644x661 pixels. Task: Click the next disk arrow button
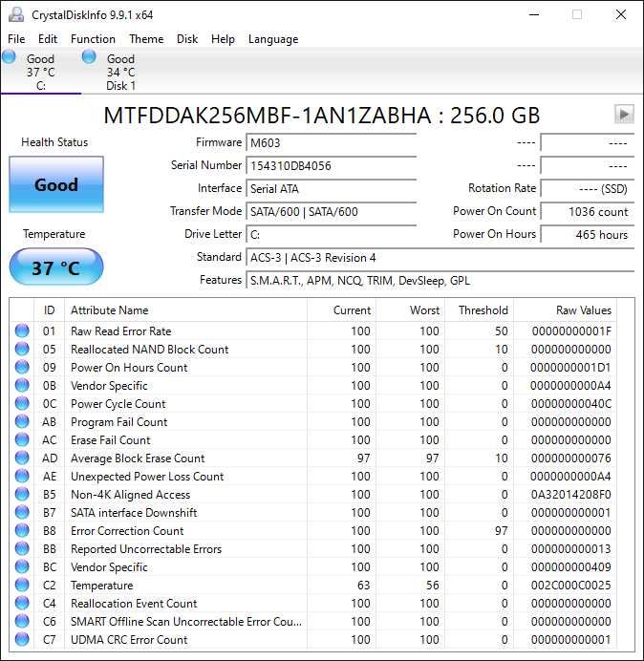[x=624, y=115]
